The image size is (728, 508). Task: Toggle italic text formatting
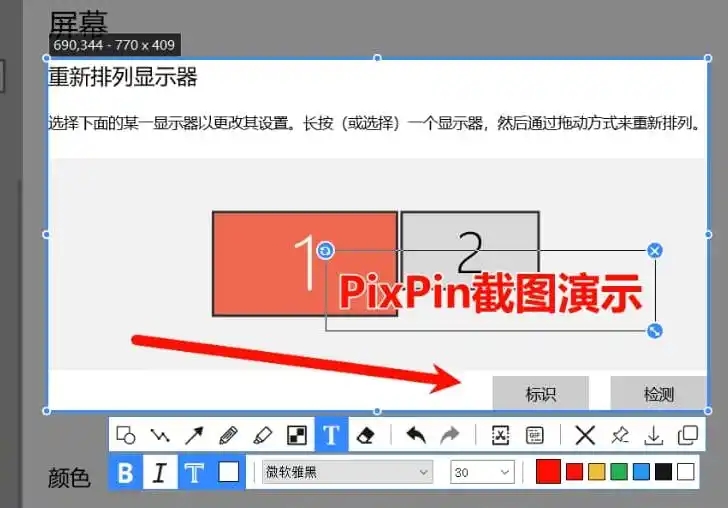coord(160,473)
